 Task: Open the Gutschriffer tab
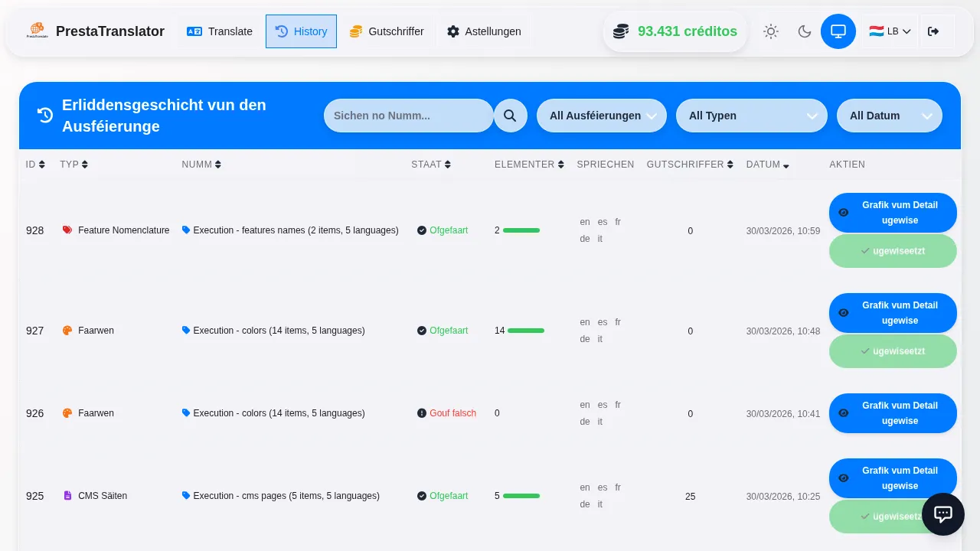click(387, 31)
